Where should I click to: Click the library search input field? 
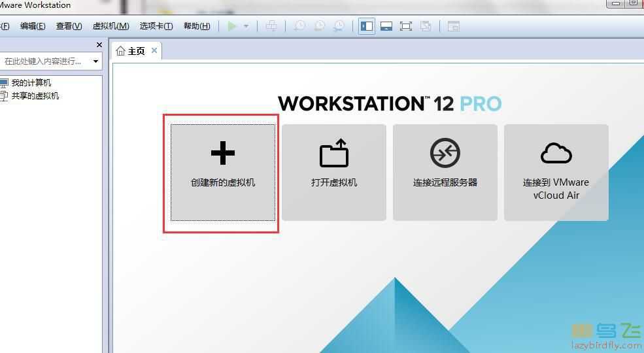click(46, 61)
